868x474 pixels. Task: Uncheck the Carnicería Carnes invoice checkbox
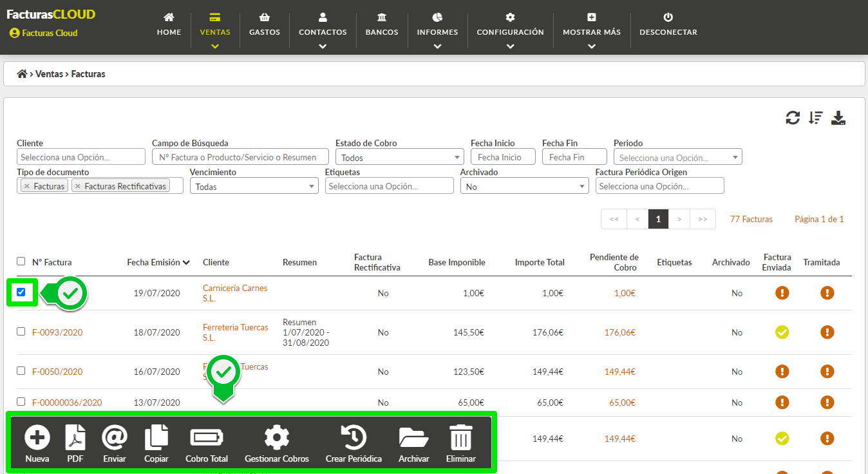(21, 292)
